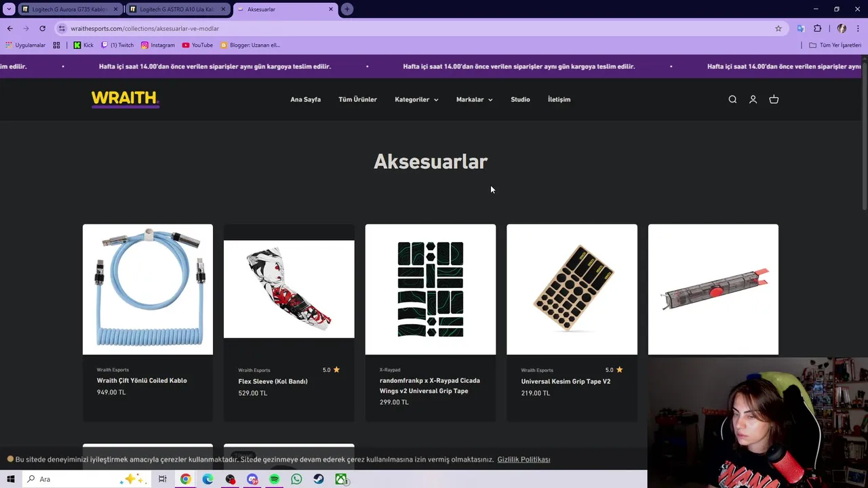Open the site search magnifier icon
868x488 pixels.
(x=732, y=100)
